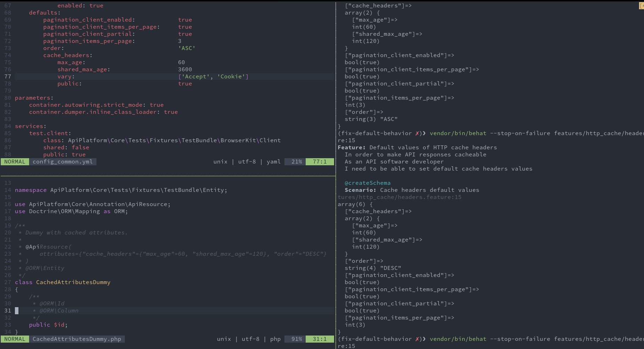This screenshot has width=644, height=349.
Task: Click the @ORM\Column annotation on line 31
Action: 59,311
